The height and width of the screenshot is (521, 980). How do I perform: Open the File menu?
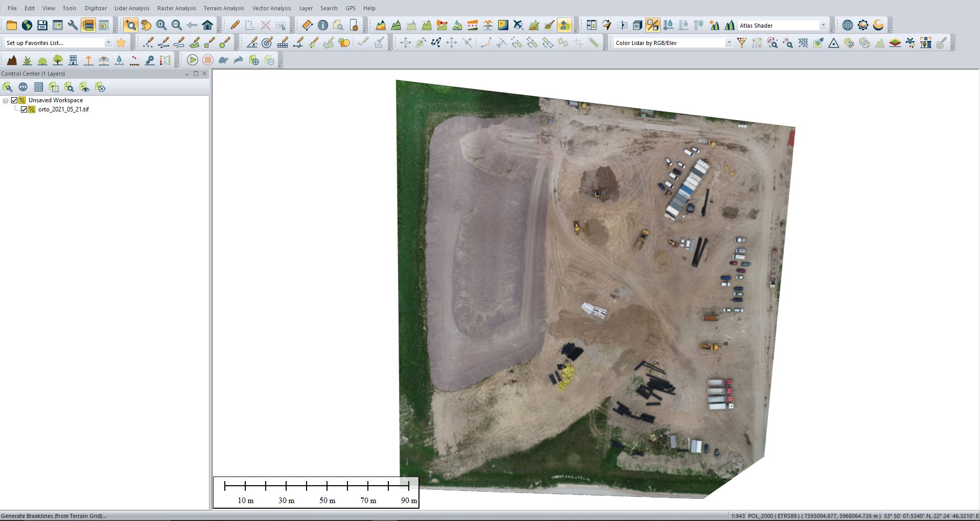[12, 8]
